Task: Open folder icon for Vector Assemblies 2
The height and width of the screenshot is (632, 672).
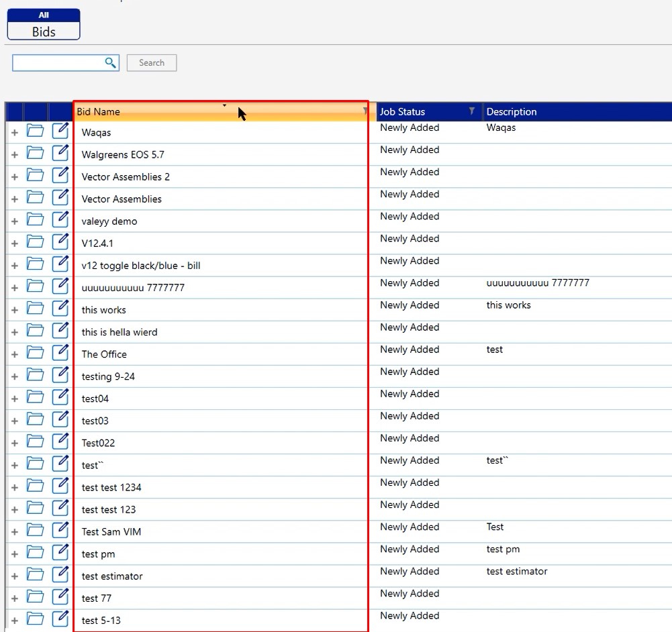Action: (35, 176)
